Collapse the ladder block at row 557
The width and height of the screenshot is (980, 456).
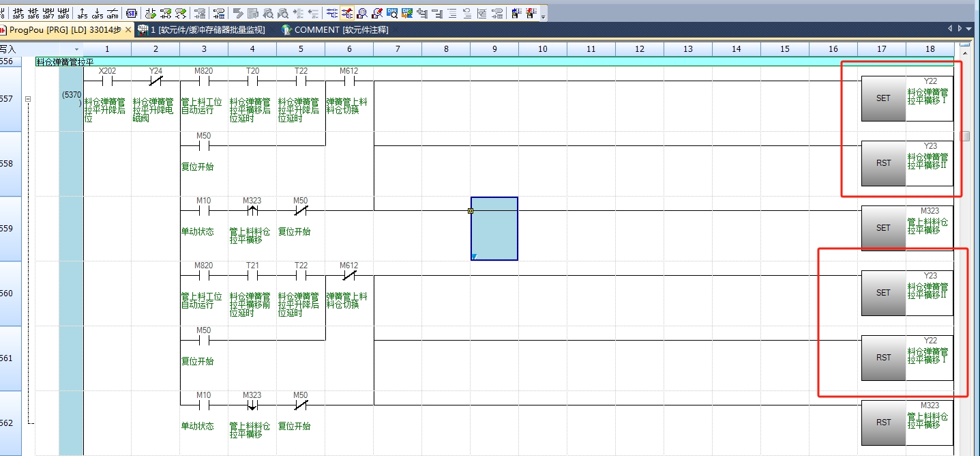[28, 99]
